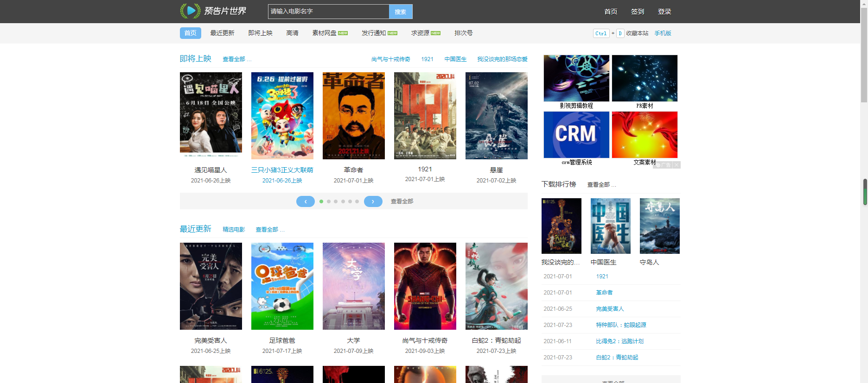The width and height of the screenshot is (868, 383).
Task: Click 查看全部 beside carousel arrows
Action: click(x=402, y=201)
